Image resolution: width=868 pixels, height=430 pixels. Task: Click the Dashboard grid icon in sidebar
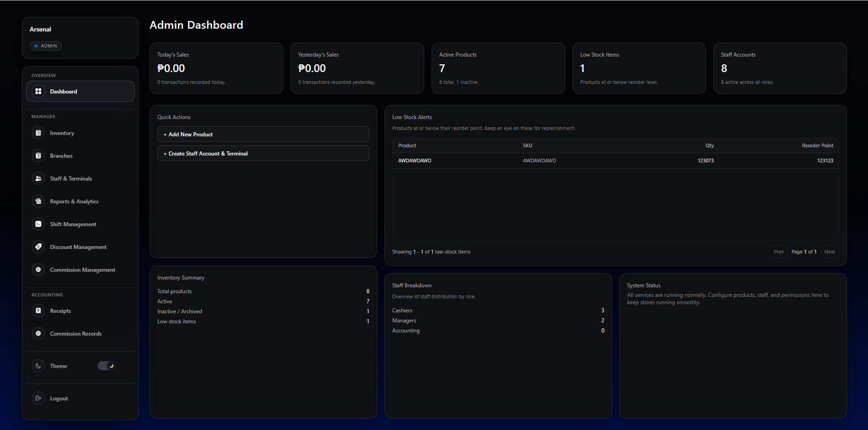(38, 91)
